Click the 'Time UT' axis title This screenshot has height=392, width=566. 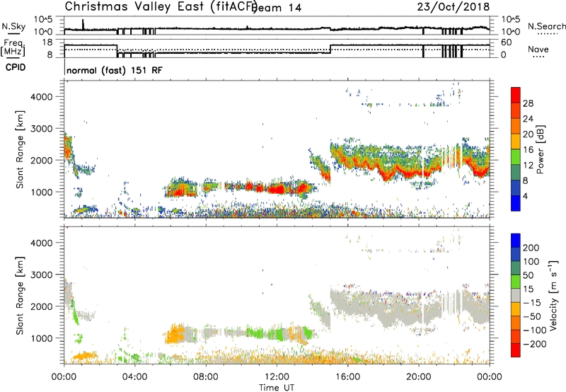click(x=277, y=387)
